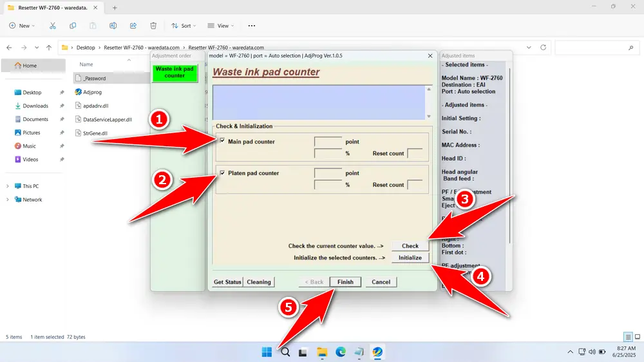
Task: Click the Cancel button in AdjProg
Action: point(381,282)
